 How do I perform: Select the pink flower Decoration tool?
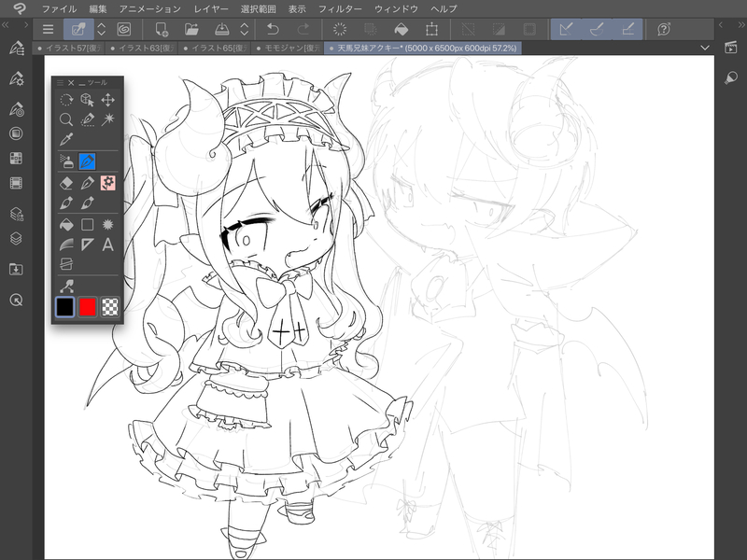coord(108,183)
